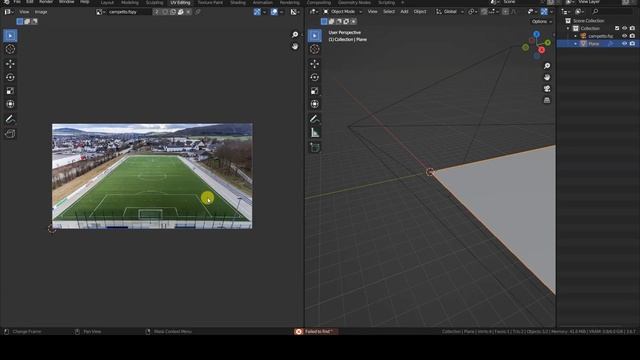Select the Cursor tool in the 3D viewport
The width and height of the screenshot is (640, 360).
tap(315, 49)
